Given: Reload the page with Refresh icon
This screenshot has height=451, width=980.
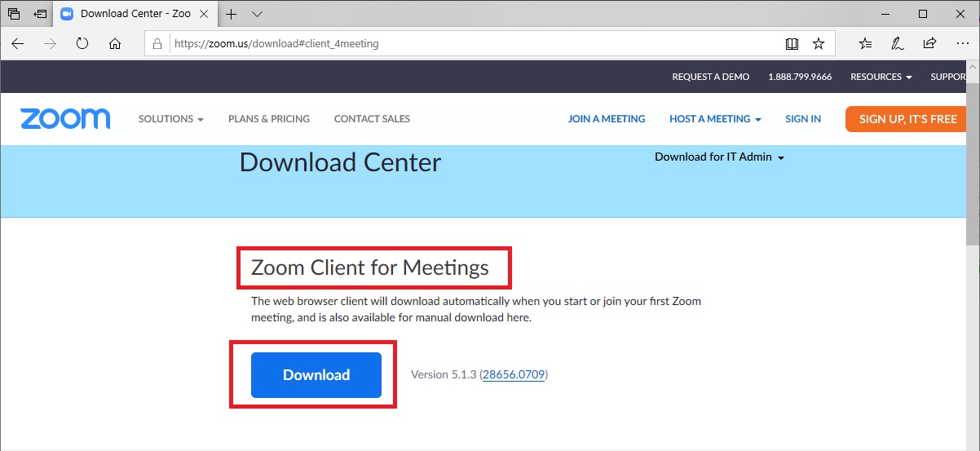Looking at the screenshot, I should point(82,44).
